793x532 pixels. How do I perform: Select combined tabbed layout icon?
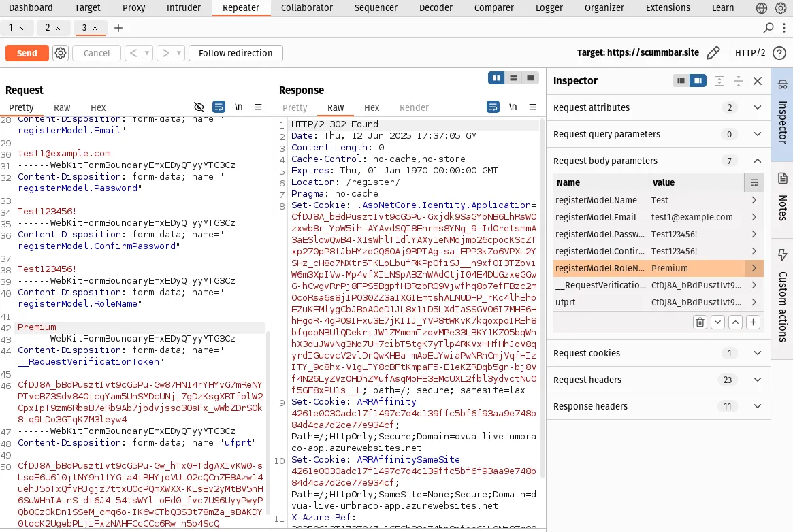point(530,78)
